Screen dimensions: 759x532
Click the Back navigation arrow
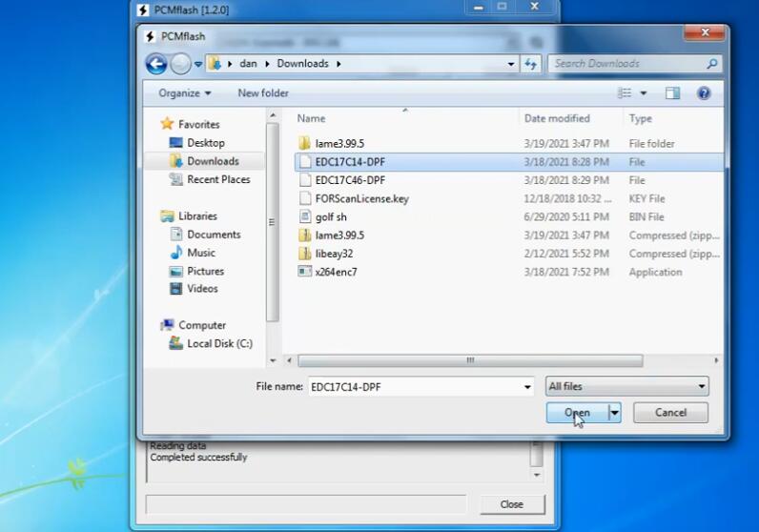pos(156,64)
